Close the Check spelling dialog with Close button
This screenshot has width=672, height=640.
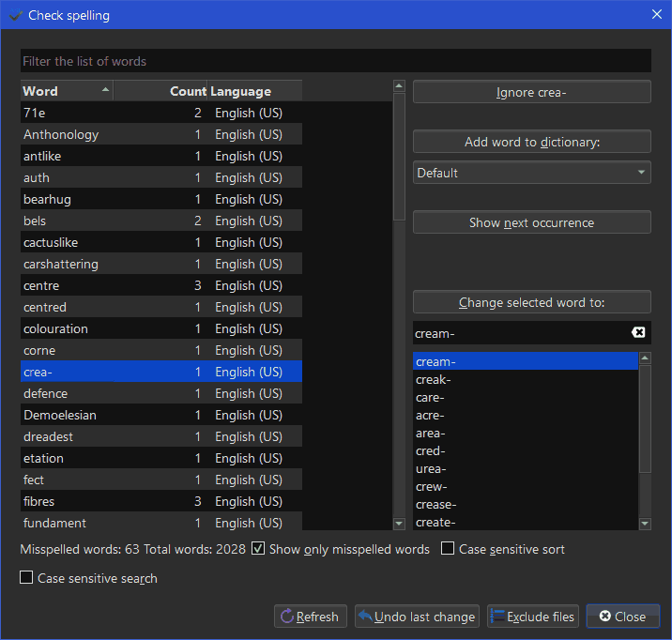622,617
